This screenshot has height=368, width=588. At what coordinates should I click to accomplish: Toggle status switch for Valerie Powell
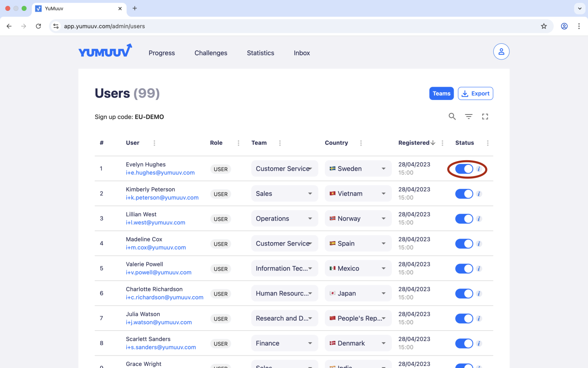click(x=464, y=269)
